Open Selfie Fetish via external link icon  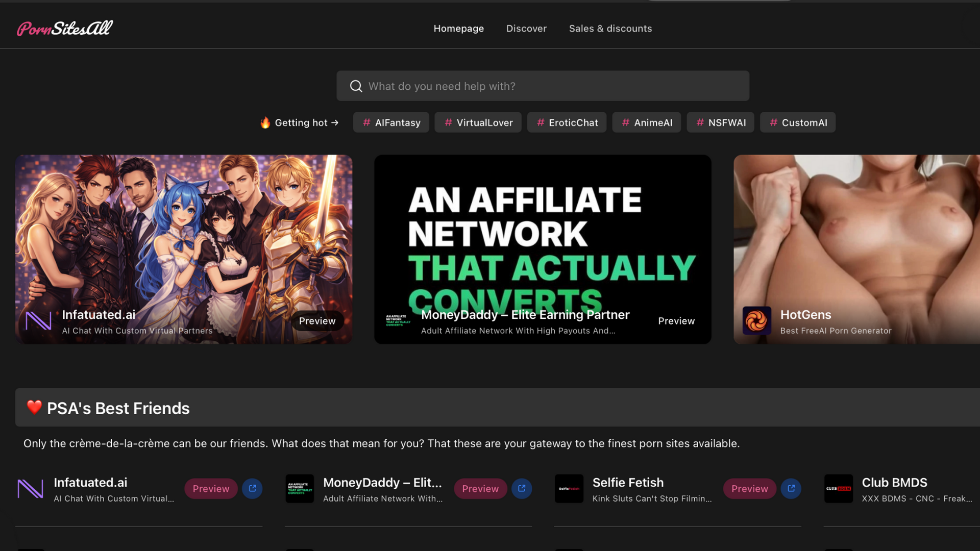791,489
